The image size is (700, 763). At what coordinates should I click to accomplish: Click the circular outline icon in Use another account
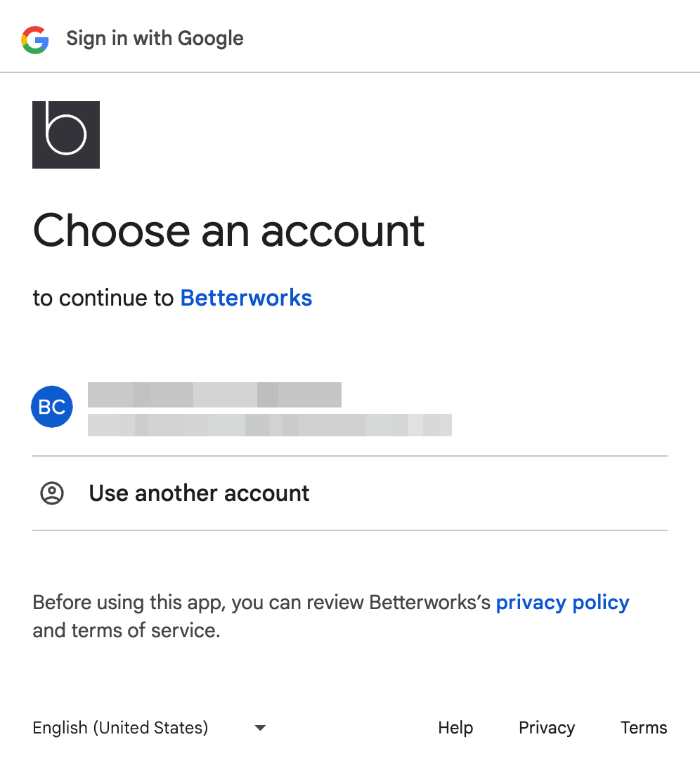[x=52, y=493]
